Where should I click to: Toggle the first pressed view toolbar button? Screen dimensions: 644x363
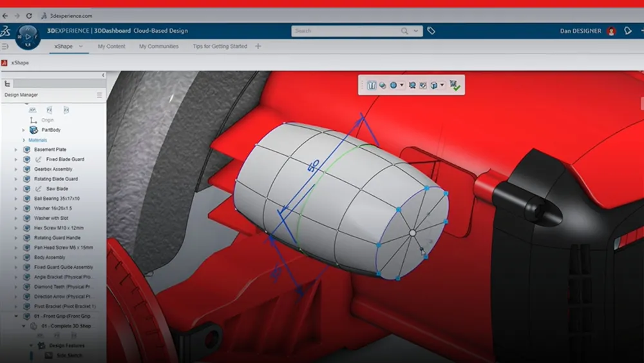(x=372, y=85)
